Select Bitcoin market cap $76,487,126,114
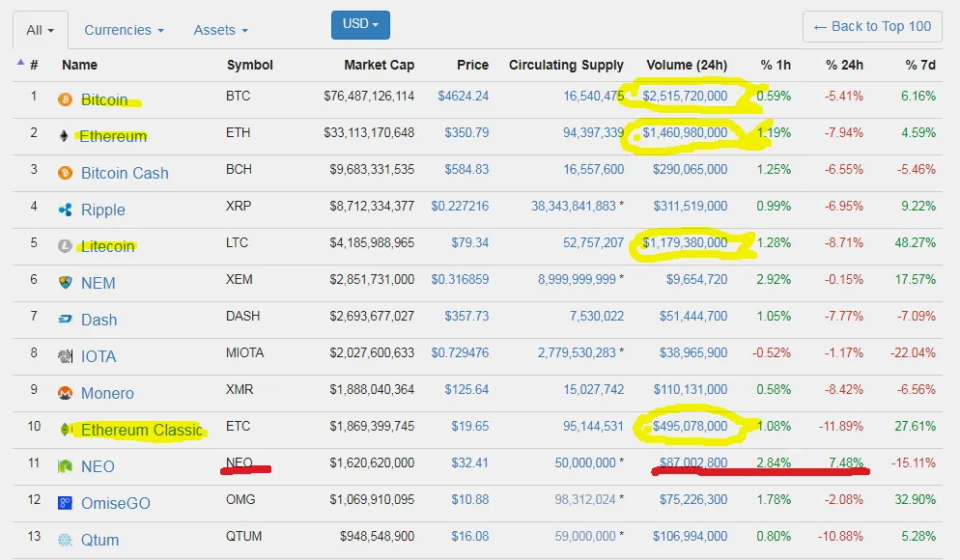The height and width of the screenshot is (560, 960). coord(369,97)
